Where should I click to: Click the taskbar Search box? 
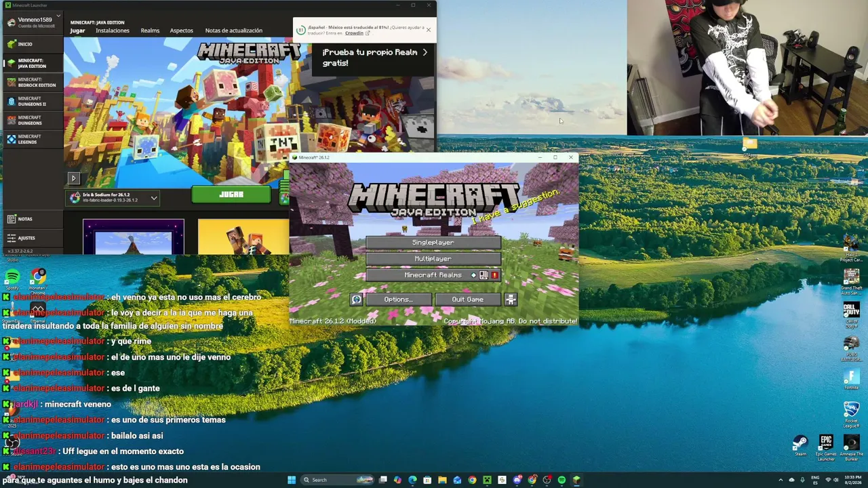338,480
